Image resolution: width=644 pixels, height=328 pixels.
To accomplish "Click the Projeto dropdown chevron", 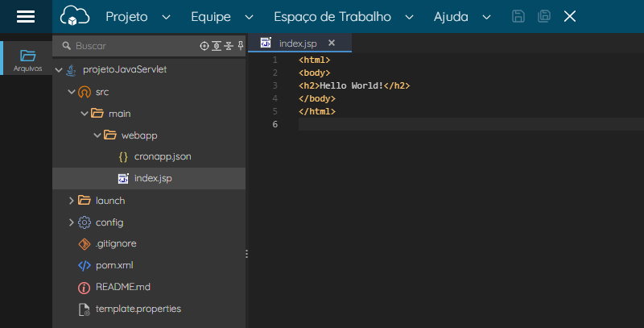I will coord(166,17).
